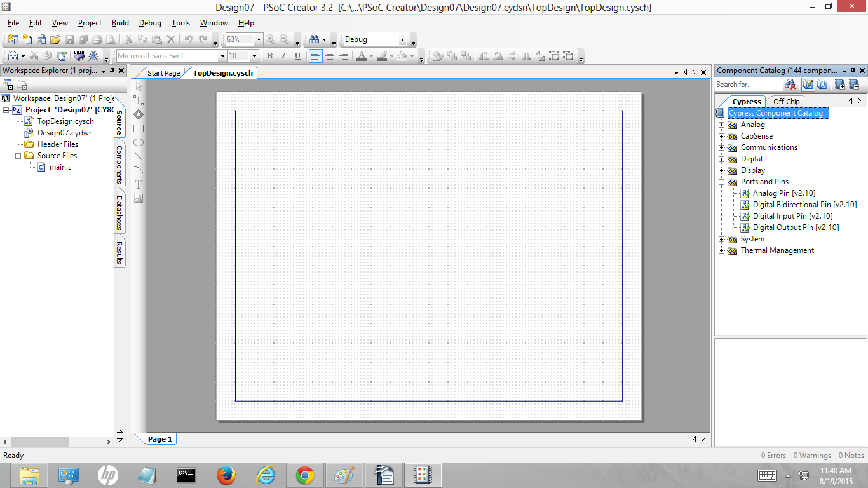
Task: Select the Rectangle shape tool
Action: [139, 128]
